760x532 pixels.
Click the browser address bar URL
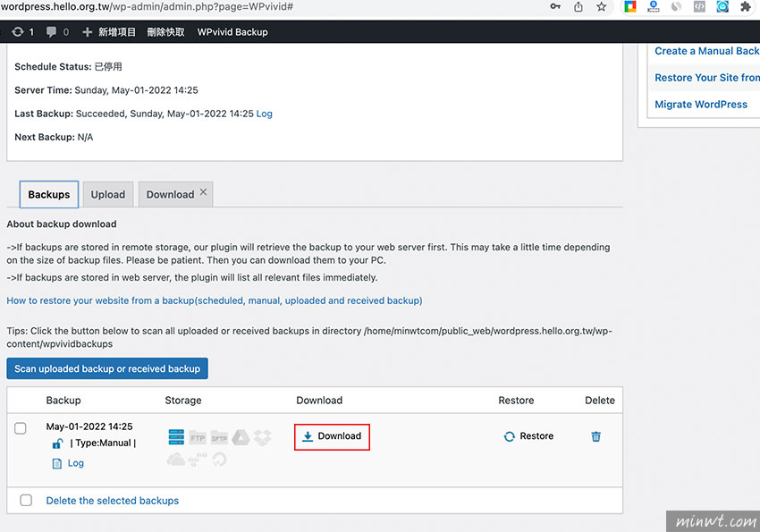pos(147,7)
